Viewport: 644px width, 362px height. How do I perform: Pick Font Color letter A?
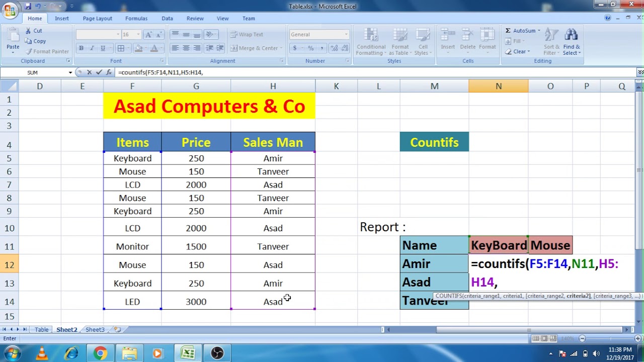point(154,48)
